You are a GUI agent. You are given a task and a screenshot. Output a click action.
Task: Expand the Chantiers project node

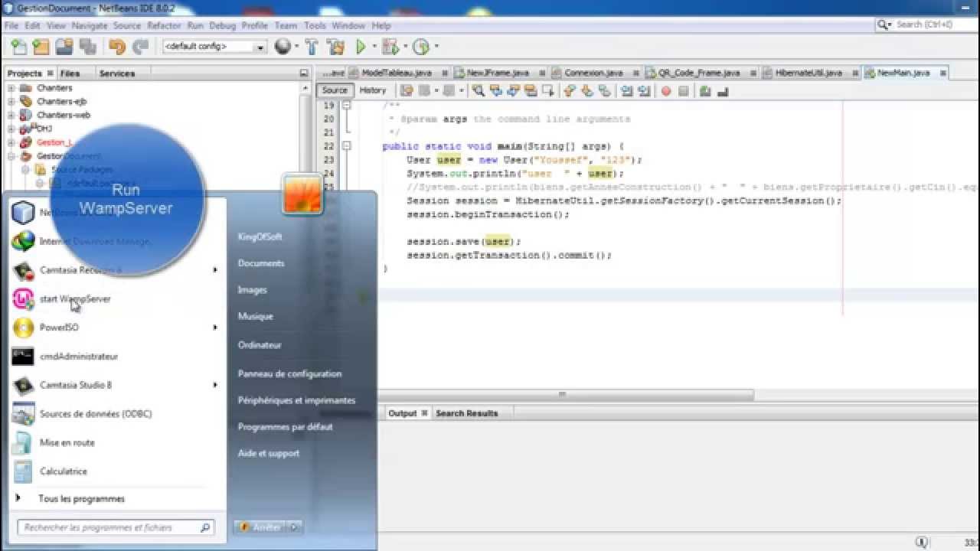point(11,88)
